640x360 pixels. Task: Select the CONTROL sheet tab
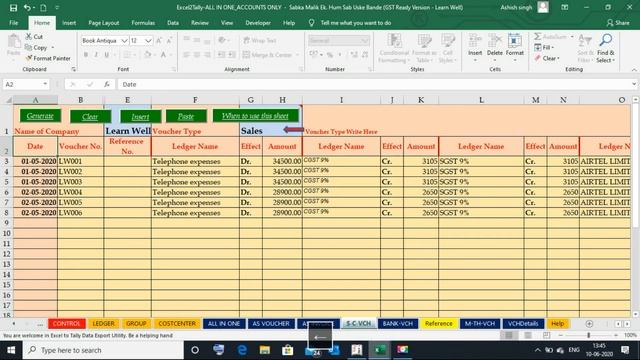[67, 324]
